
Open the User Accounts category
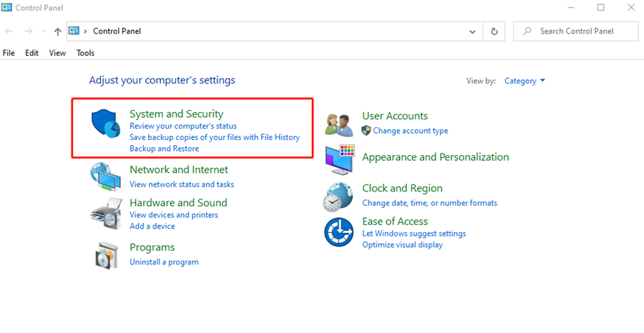[395, 116]
